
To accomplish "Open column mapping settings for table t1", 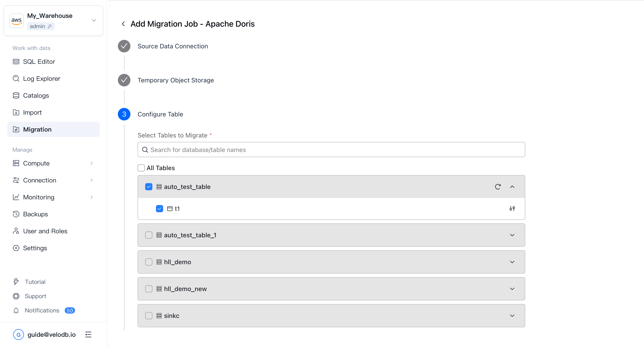I will point(512,208).
